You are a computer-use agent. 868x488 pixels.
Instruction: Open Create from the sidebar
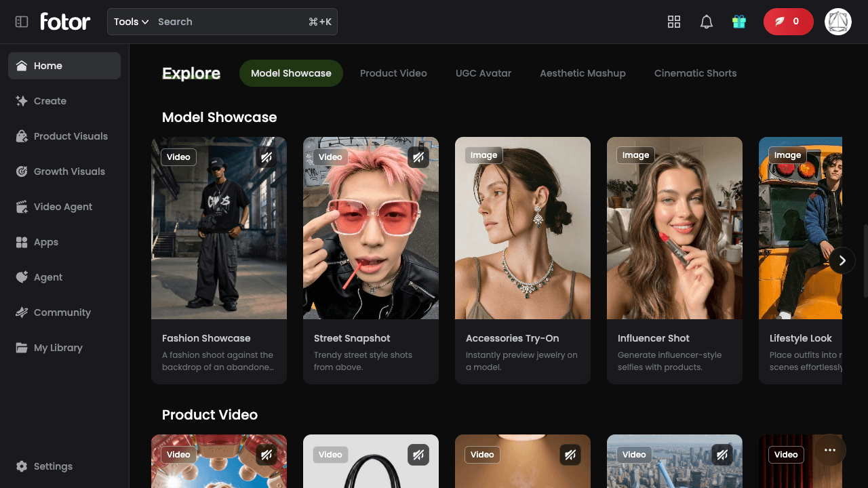pyautogui.click(x=64, y=101)
